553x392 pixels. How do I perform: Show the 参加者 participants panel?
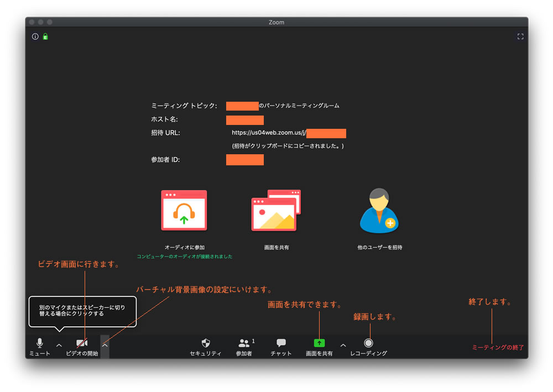coord(244,347)
